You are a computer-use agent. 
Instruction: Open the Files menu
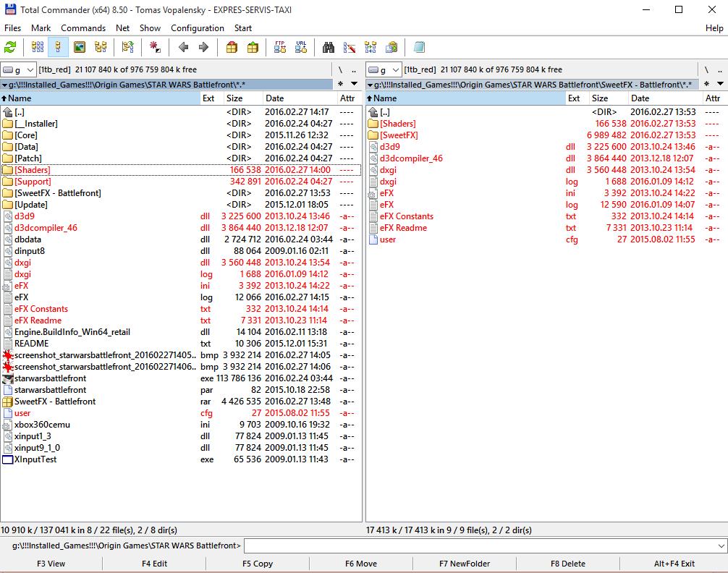coord(12,28)
